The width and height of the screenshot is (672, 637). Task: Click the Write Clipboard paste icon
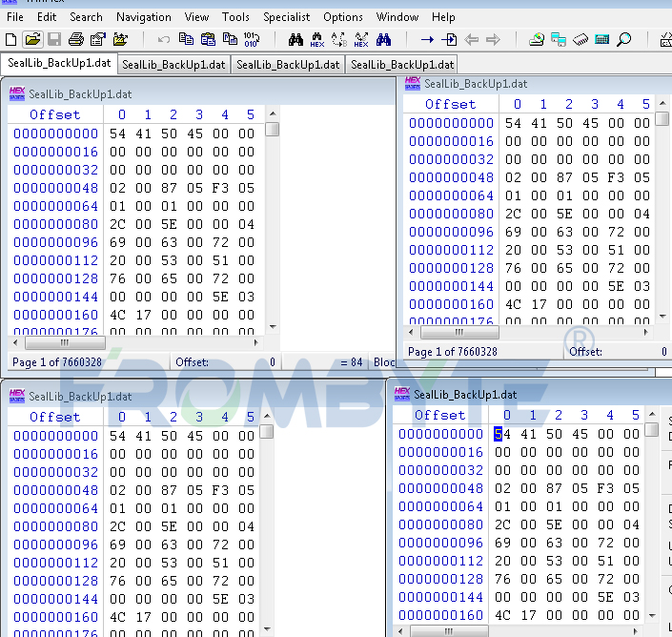(x=209, y=40)
